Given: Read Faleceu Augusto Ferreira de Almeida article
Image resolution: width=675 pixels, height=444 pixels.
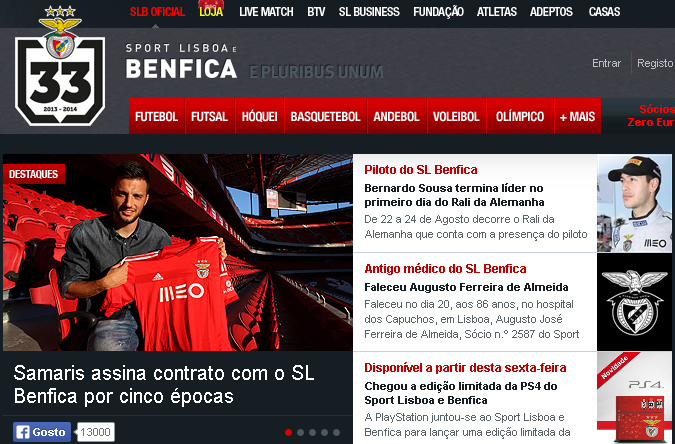Looking at the screenshot, I should [466, 287].
